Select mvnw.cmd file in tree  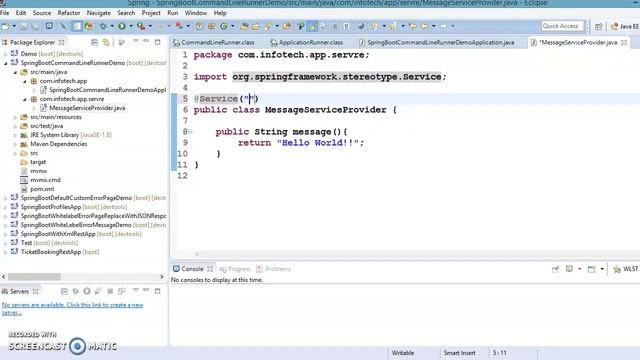point(45,180)
